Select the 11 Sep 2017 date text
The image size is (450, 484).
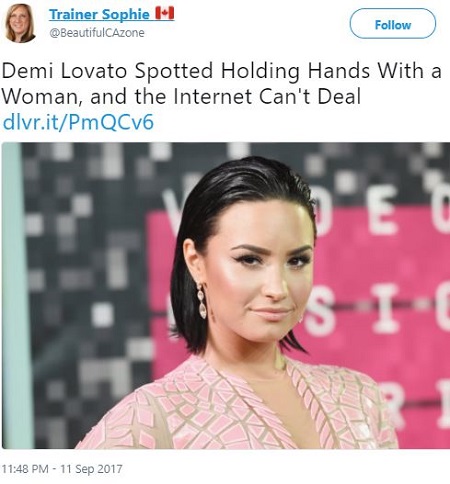pos(91,469)
